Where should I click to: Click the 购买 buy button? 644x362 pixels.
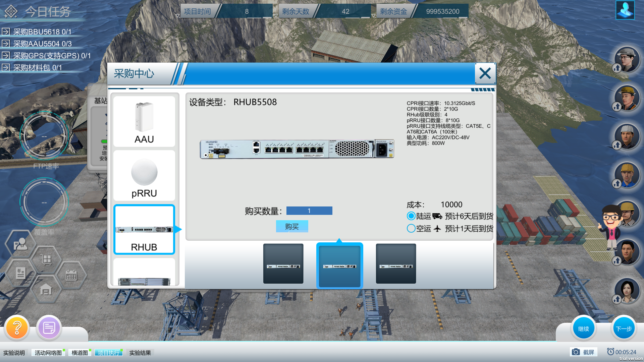pos(292,226)
